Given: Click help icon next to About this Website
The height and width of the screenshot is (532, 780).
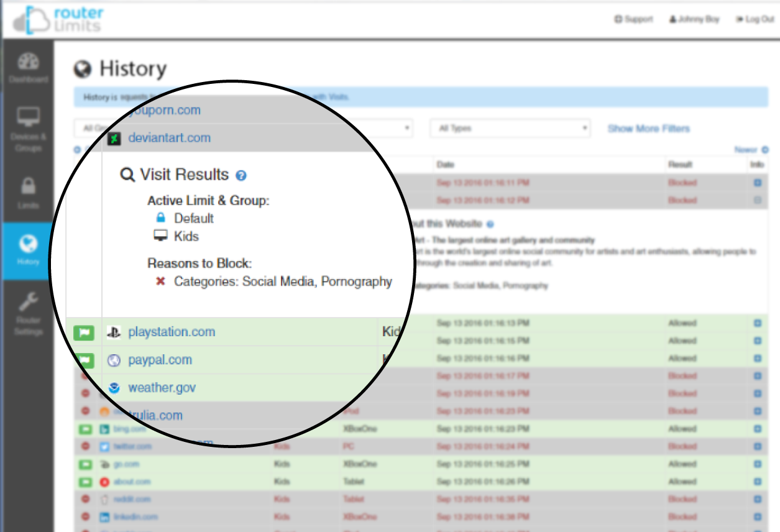Looking at the screenshot, I should [x=490, y=224].
